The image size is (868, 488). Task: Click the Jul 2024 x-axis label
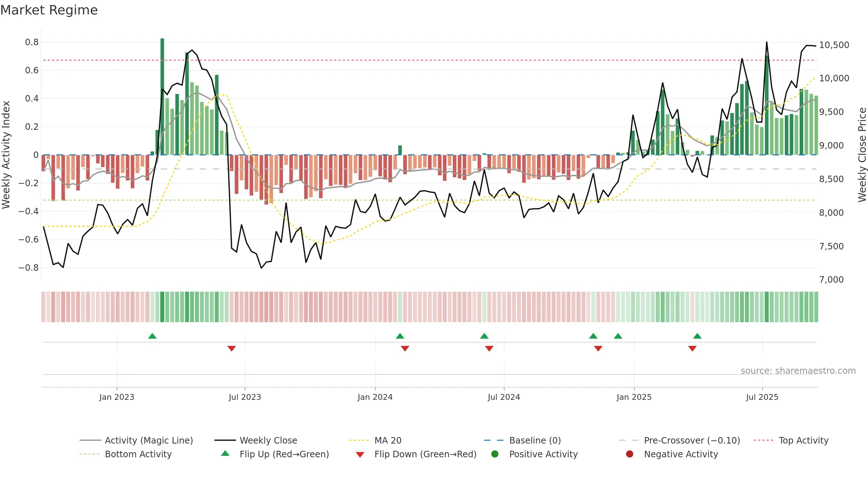(x=504, y=397)
